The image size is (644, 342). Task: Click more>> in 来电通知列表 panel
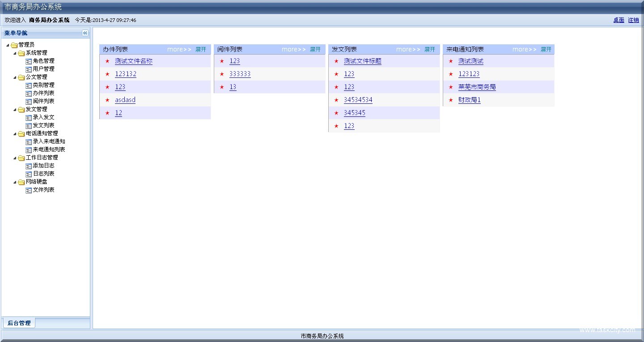tap(525, 49)
